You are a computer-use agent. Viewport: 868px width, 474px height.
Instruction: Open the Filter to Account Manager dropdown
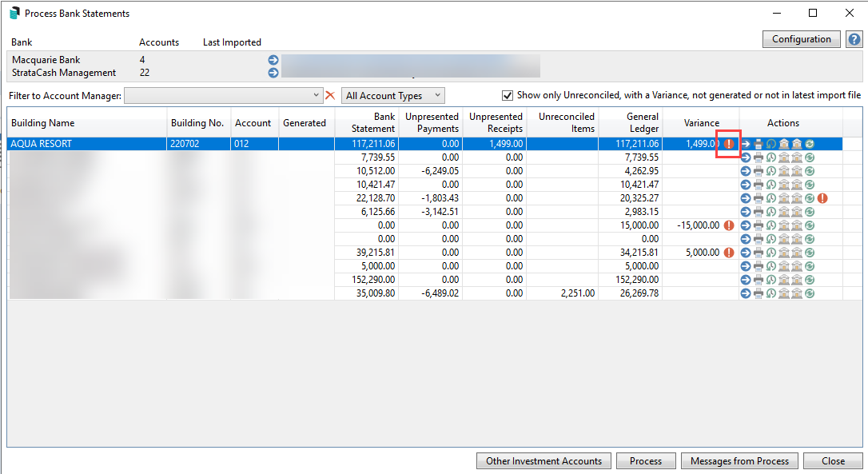[x=224, y=95]
